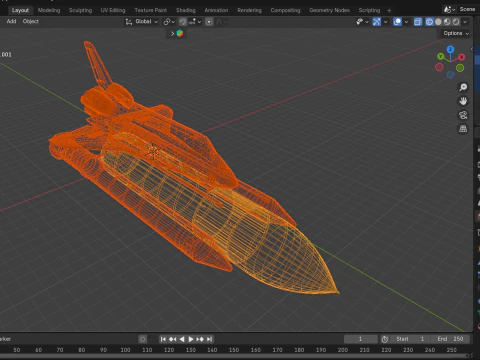Click frame 100 on the timeline ruler
Screen dimensions: 480x360
[x=125, y=350]
